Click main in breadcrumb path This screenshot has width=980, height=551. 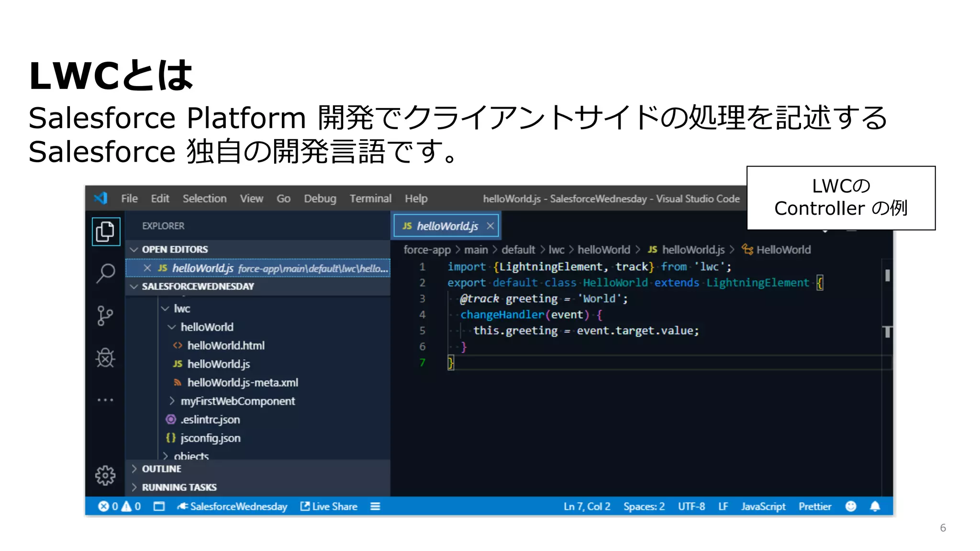[476, 250]
